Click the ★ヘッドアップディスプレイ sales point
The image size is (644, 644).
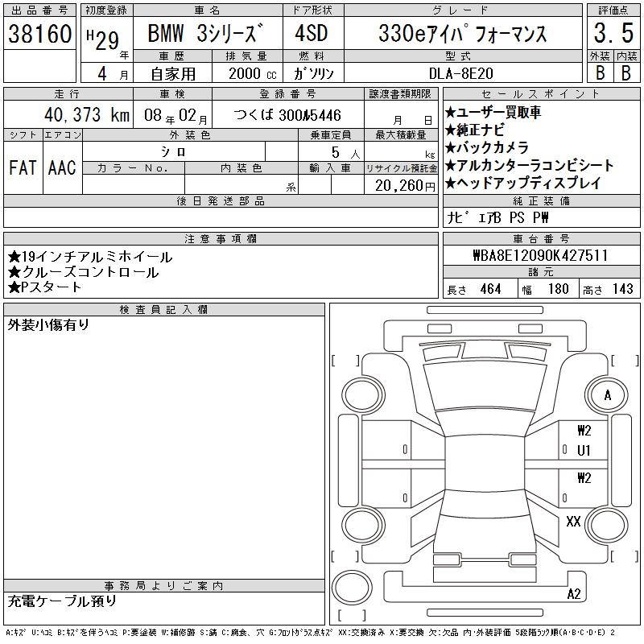click(x=522, y=184)
